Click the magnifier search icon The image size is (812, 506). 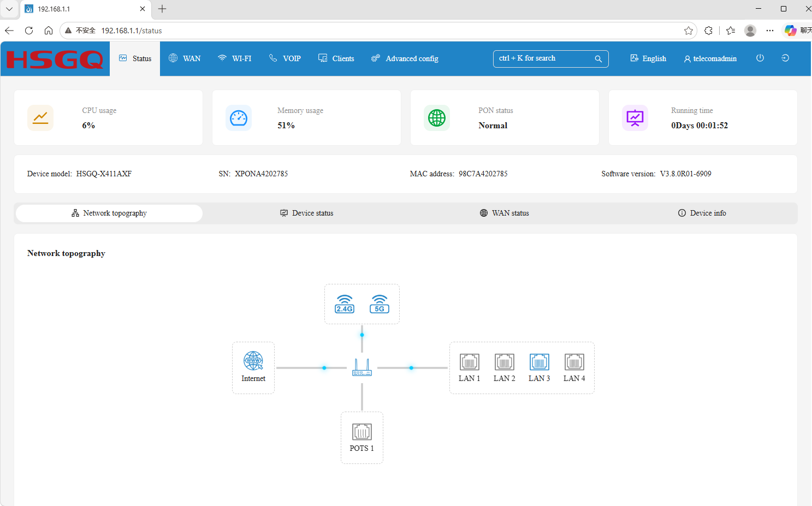598,59
